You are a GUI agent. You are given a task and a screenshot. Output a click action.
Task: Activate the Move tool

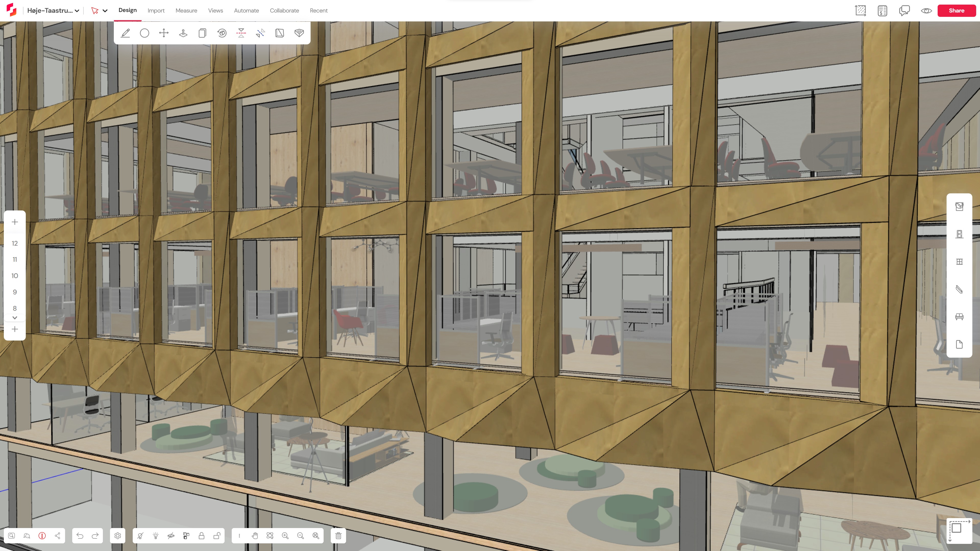[164, 33]
